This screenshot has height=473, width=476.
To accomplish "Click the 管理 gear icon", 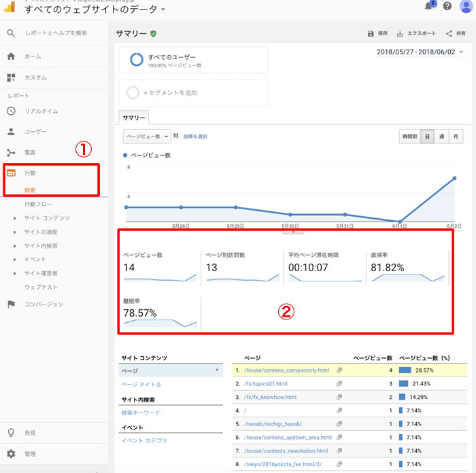I will [11, 453].
